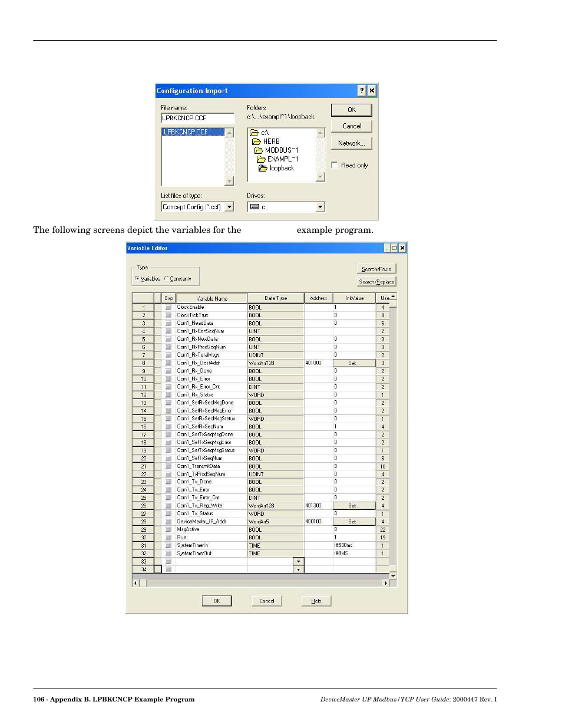Select the MODBUS~1 folder icon
This screenshot has height=728, width=562.
[x=259, y=150]
